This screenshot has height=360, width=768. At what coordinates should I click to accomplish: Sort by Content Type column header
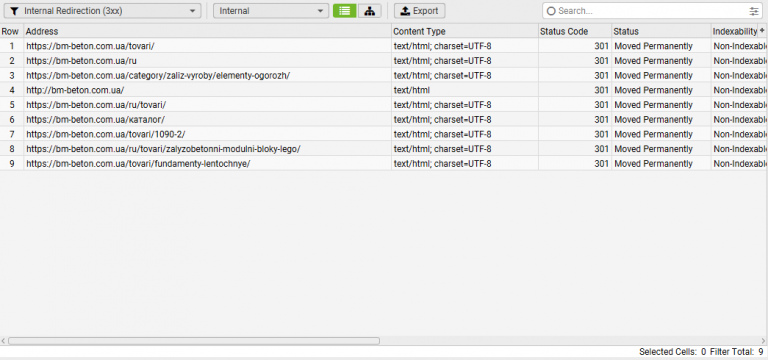[465, 31]
